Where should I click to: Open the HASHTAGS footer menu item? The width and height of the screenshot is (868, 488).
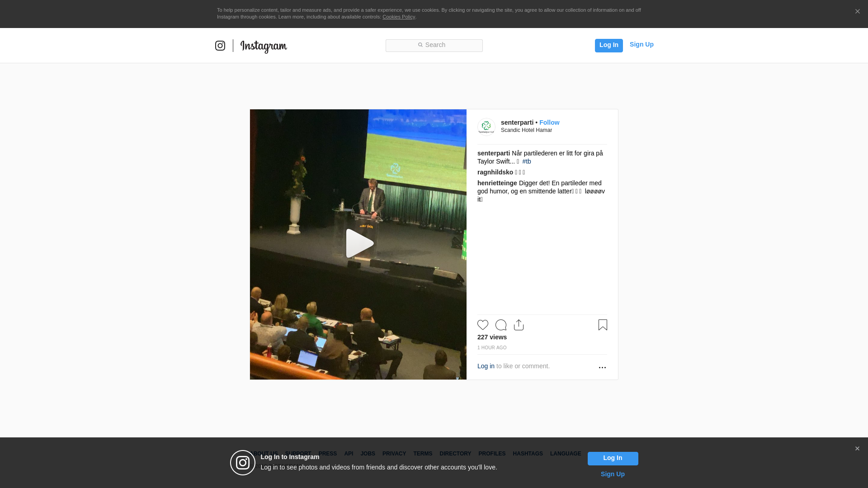tap(528, 454)
